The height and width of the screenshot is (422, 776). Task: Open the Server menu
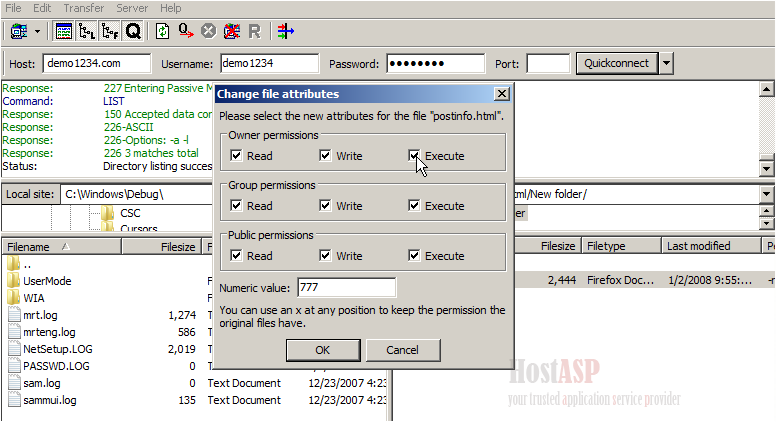coord(132,8)
